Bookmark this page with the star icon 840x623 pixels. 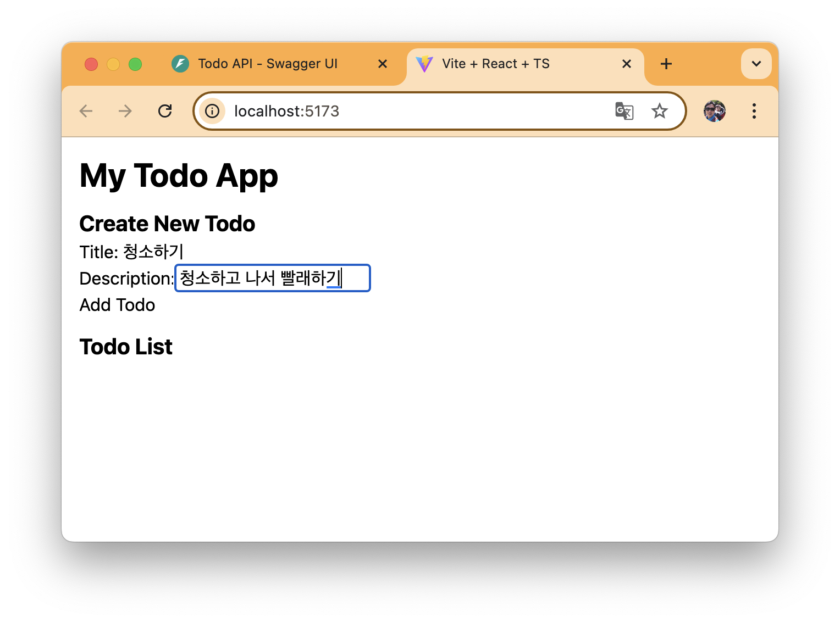pyautogui.click(x=659, y=112)
